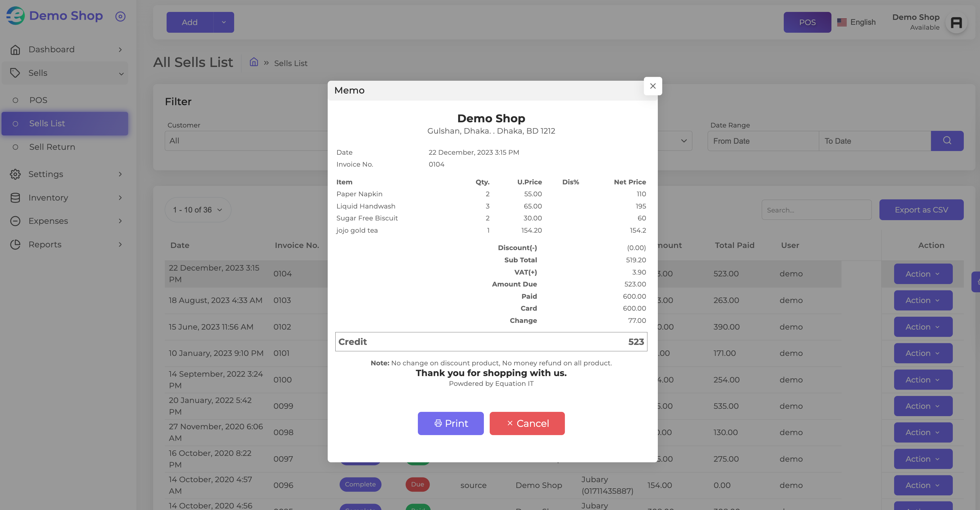Open the Sells List menu item
The image size is (980, 510).
(x=65, y=123)
